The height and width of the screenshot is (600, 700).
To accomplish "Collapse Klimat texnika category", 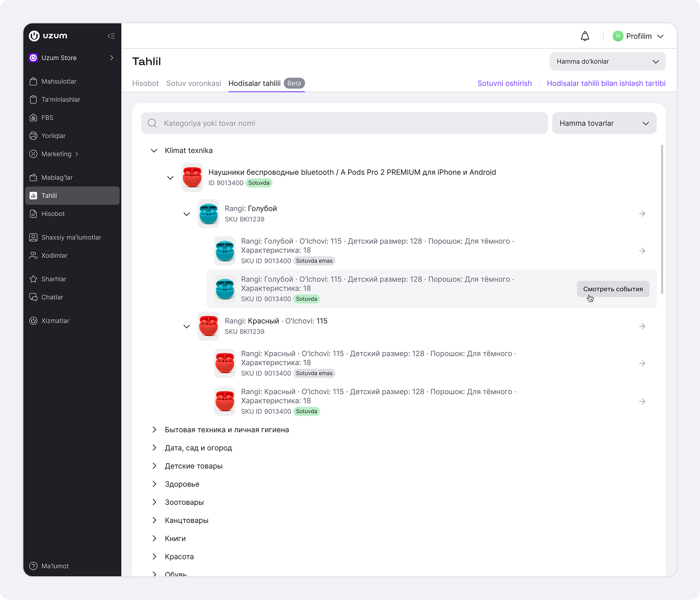I will pyautogui.click(x=154, y=151).
